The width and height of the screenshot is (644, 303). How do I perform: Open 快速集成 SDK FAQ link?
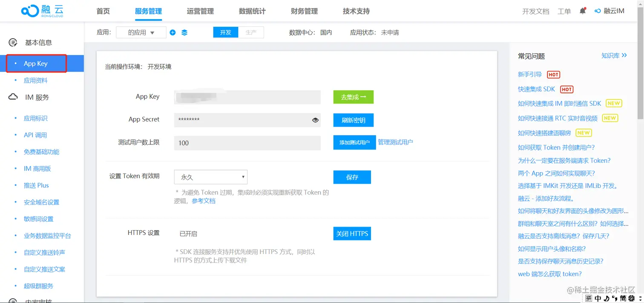pyautogui.click(x=537, y=89)
